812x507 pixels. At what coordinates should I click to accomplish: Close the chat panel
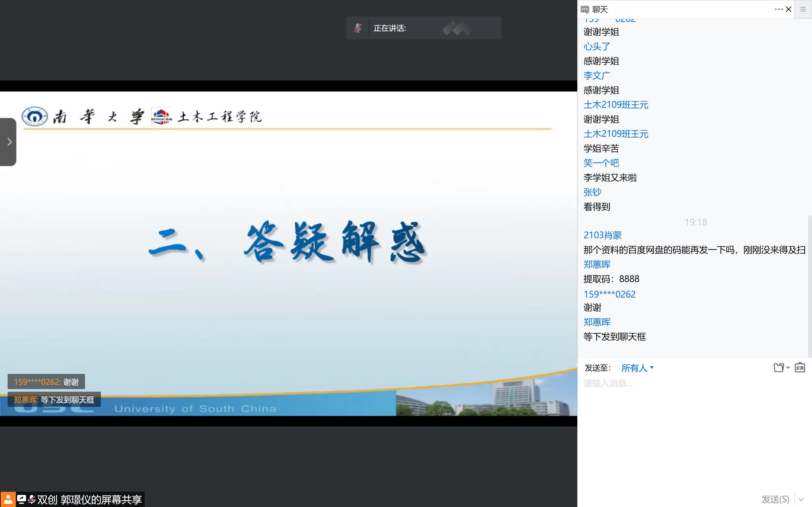[x=789, y=10]
